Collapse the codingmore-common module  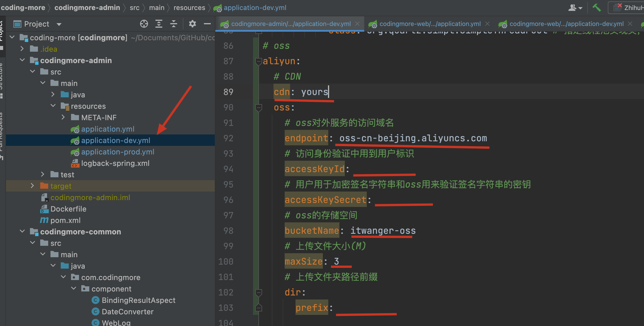(x=22, y=232)
